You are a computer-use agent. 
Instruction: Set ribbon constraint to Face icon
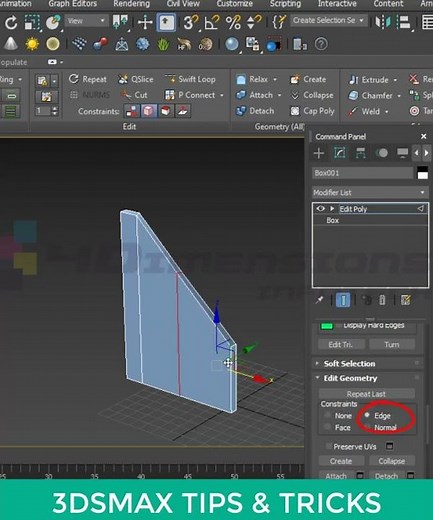[x=166, y=111]
